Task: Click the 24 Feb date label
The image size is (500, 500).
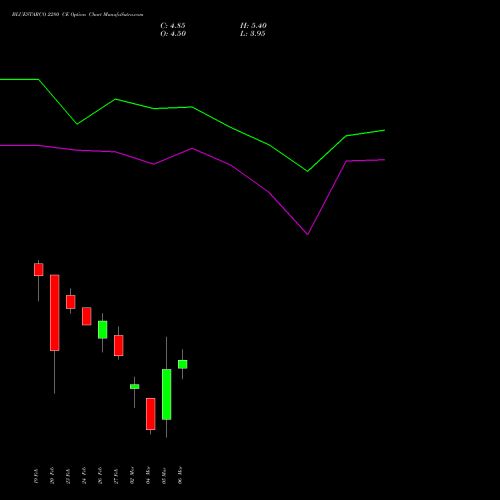Action: 84,476
